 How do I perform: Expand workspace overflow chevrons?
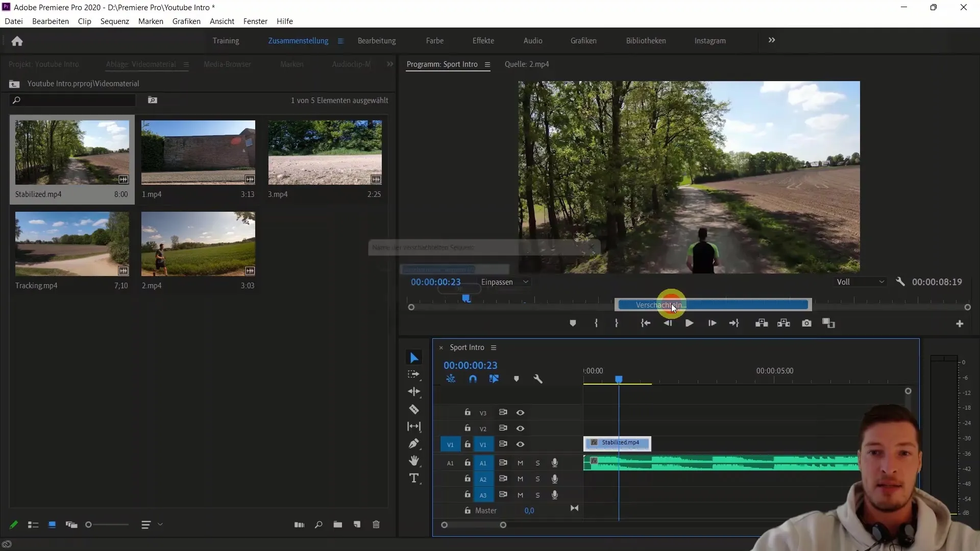pos(772,40)
